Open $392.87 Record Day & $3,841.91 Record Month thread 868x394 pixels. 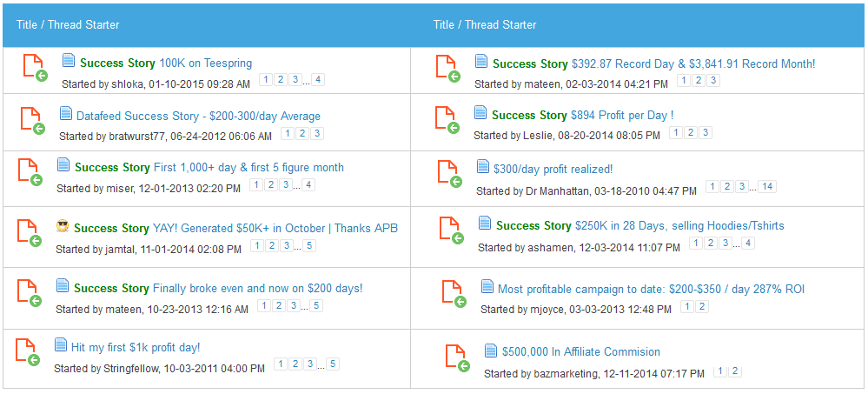point(693,63)
